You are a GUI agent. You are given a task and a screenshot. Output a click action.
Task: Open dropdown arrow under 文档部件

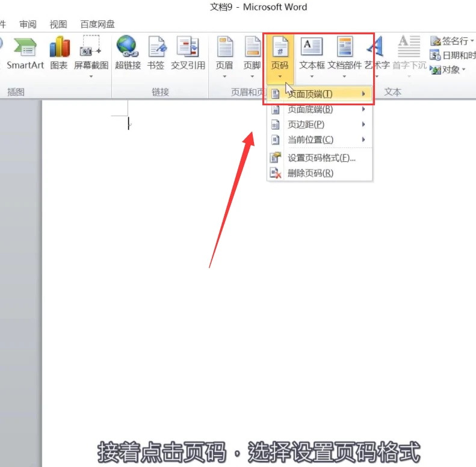click(x=345, y=76)
